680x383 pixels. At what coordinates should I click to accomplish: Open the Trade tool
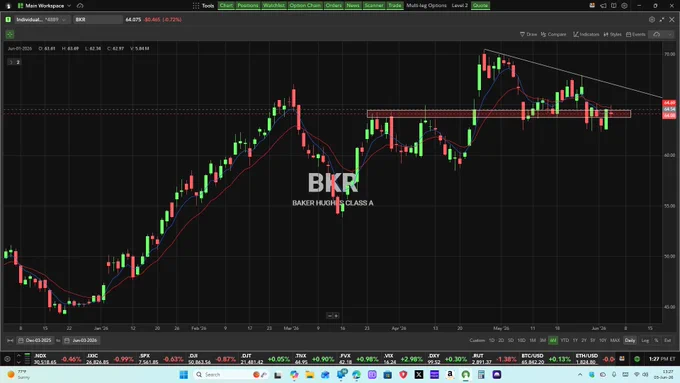395,6
